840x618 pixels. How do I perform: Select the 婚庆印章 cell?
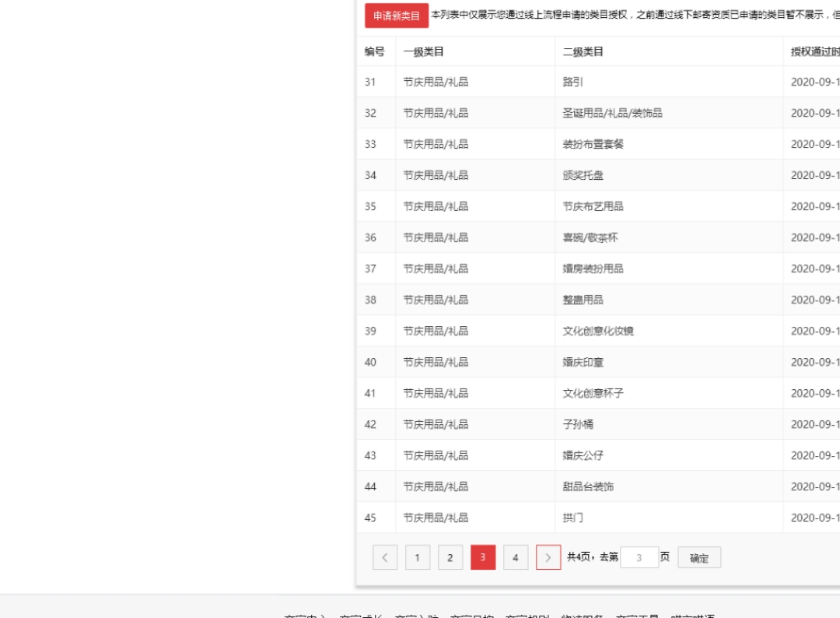coord(583,362)
